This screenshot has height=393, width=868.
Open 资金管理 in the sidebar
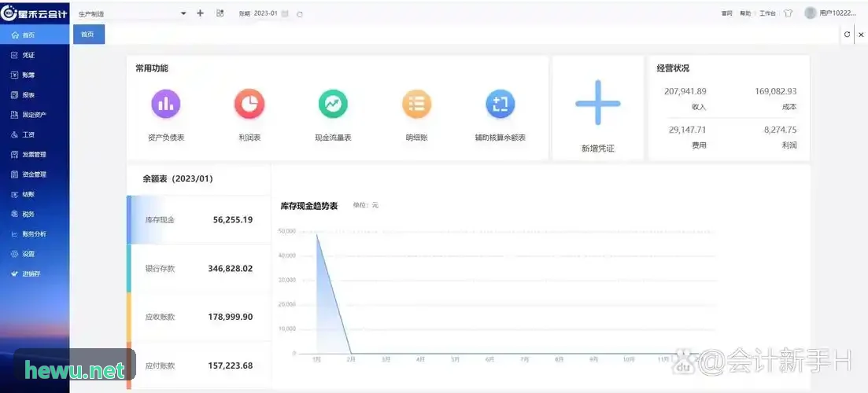(x=35, y=174)
